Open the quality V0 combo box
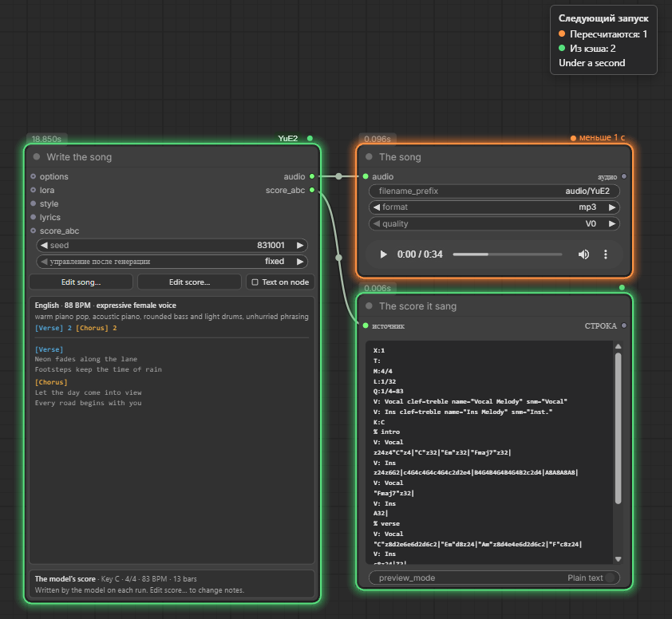The width and height of the screenshot is (672, 619). 494,223
